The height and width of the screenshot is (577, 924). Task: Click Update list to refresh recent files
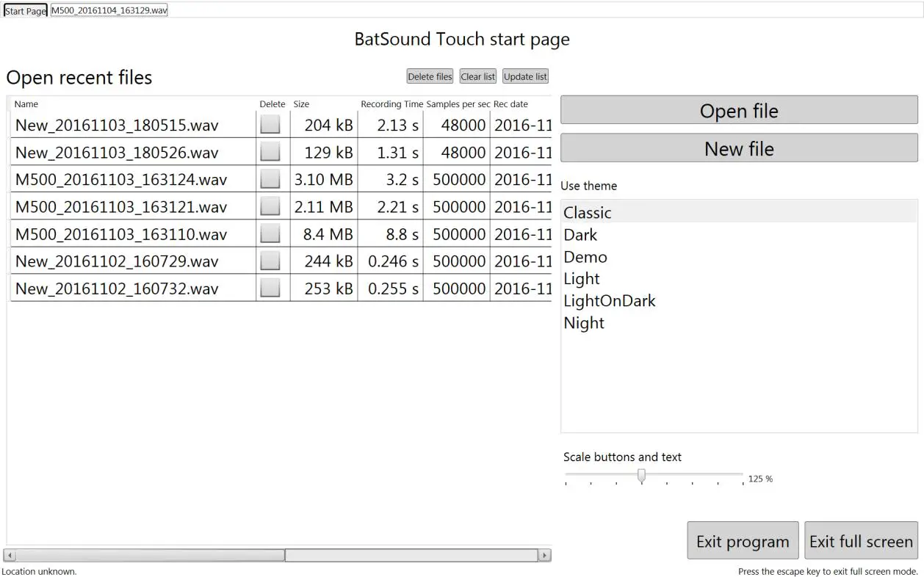point(525,76)
